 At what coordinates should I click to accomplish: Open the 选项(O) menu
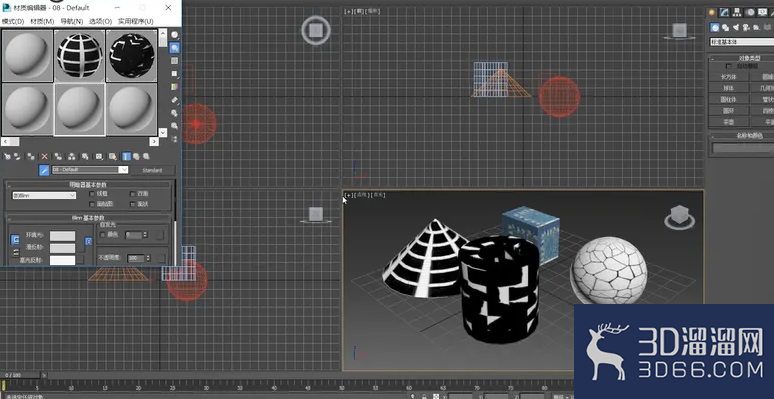click(100, 21)
